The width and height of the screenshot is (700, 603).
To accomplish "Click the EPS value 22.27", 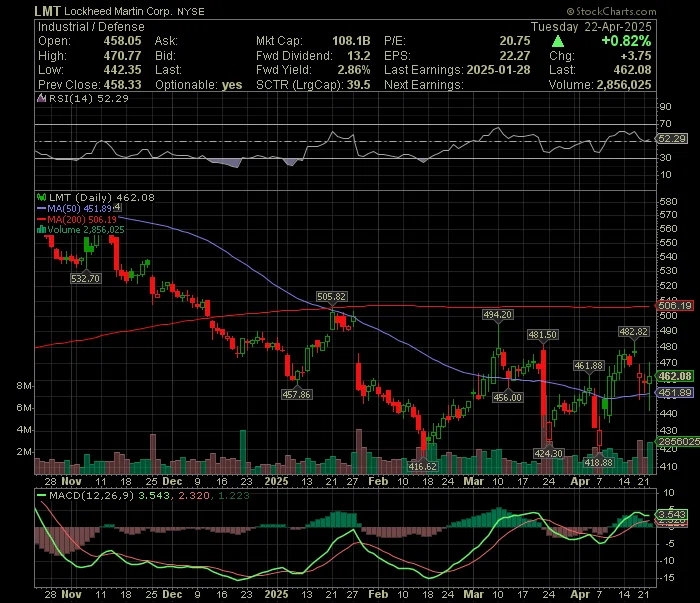I will coord(515,56).
